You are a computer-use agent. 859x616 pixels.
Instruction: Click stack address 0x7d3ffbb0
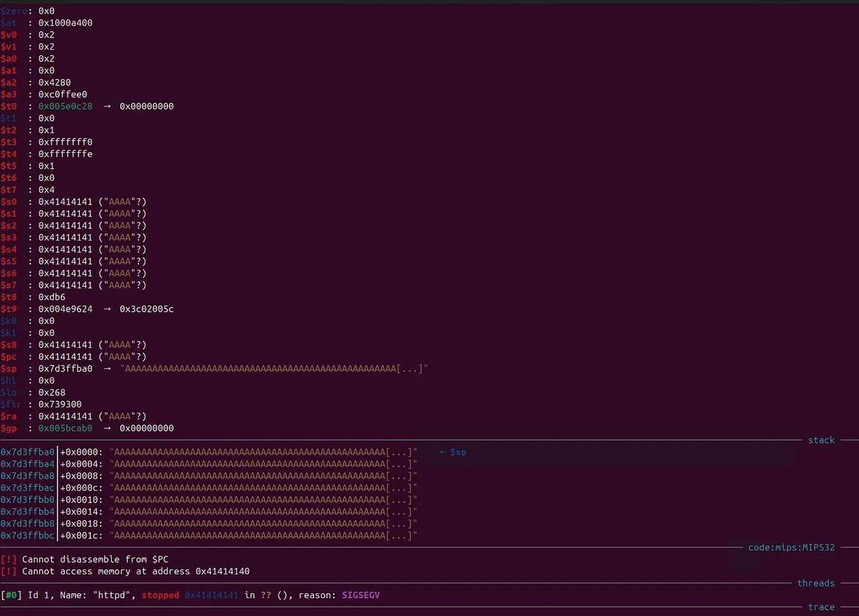(28, 500)
